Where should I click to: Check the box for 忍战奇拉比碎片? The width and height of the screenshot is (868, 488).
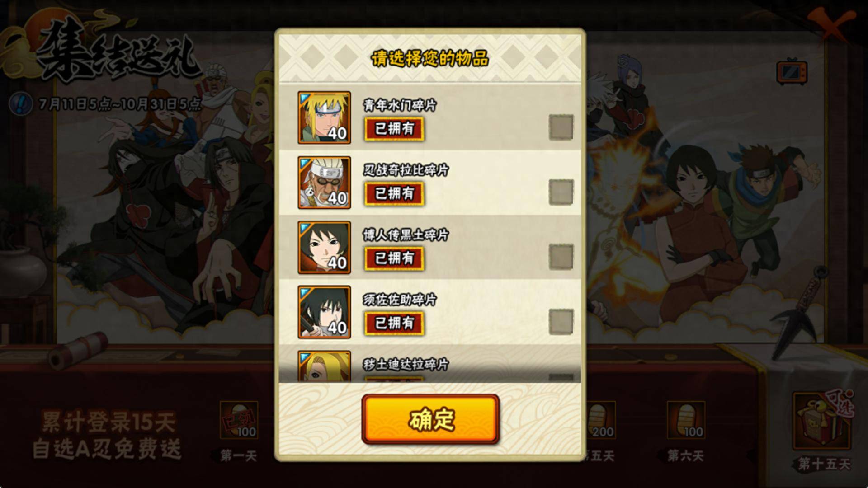[561, 192]
